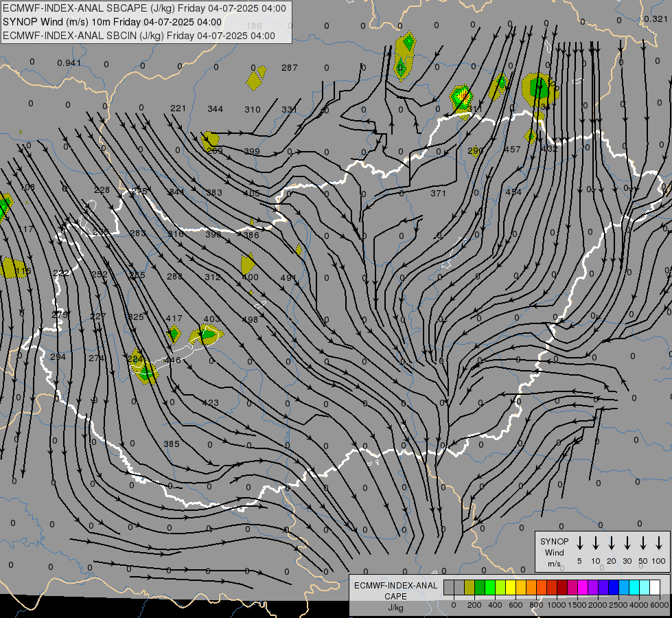Click the 403 grid value on map

point(211,319)
